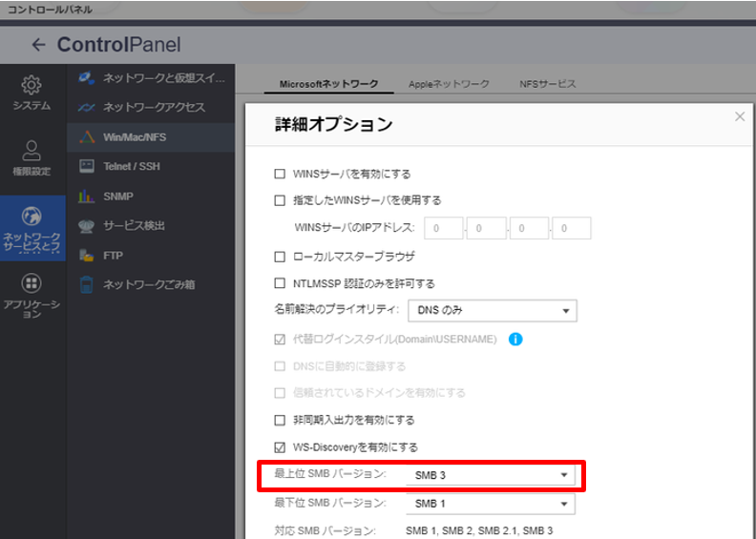The height and width of the screenshot is (539, 756).
Task: Click the back arrow beside ControlPanel
Action: 38,45
